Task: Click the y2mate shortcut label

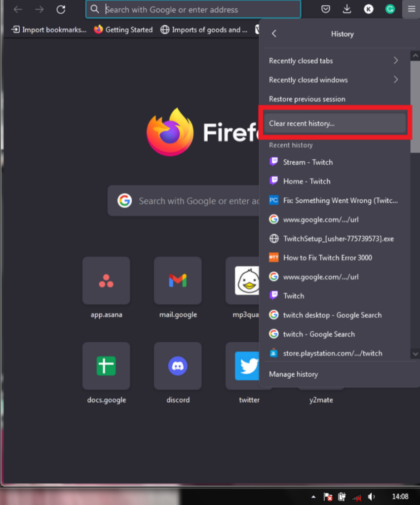Action: coord(321,400)
